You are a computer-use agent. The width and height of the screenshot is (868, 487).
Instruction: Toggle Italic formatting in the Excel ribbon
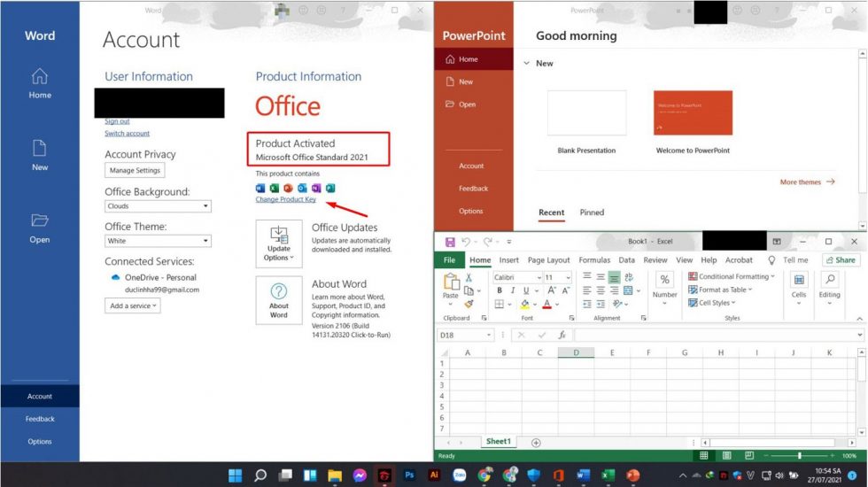pos(512,290)
